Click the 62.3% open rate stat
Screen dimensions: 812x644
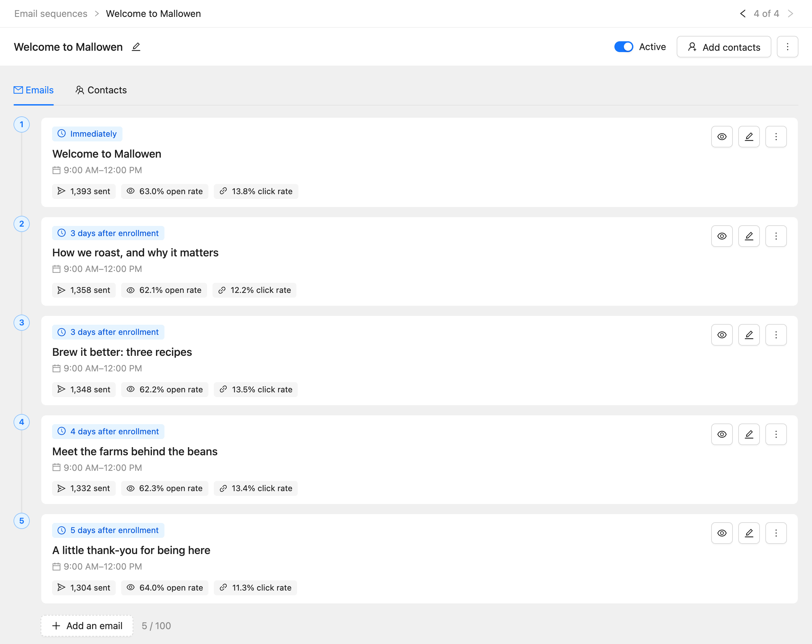(x=164, y=488)
